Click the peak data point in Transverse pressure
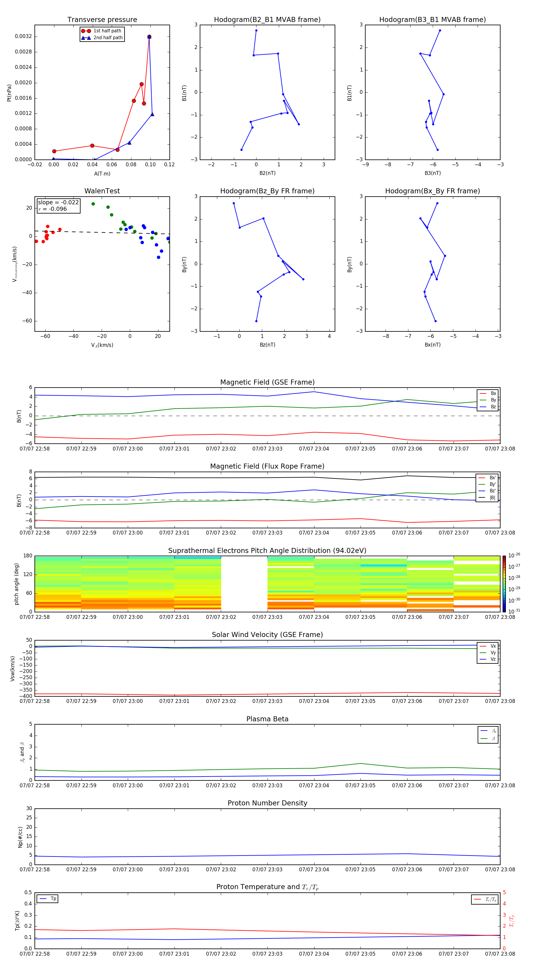Image resolution: width=535 pixels, height=980 pixels. coord(149,37)
